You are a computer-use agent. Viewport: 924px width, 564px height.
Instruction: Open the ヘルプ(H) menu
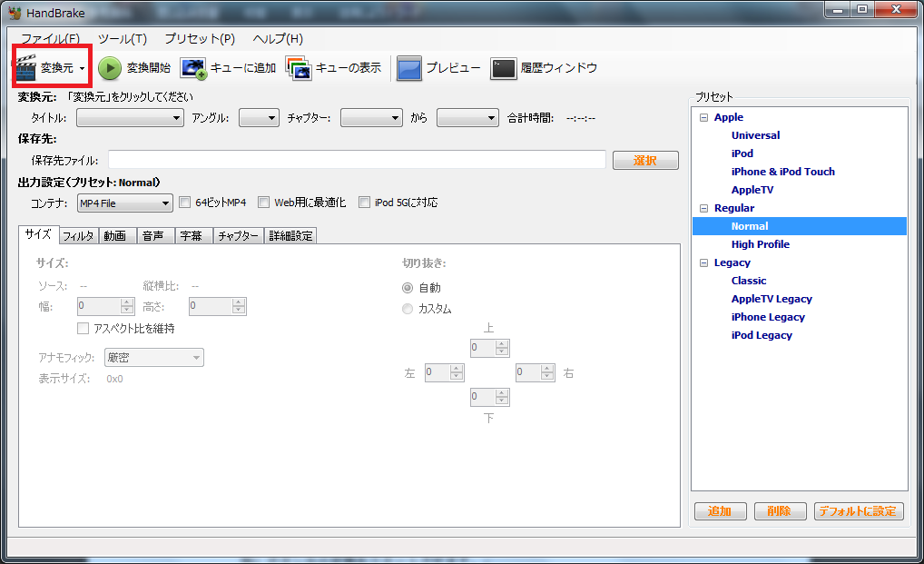tap(278, 39)
